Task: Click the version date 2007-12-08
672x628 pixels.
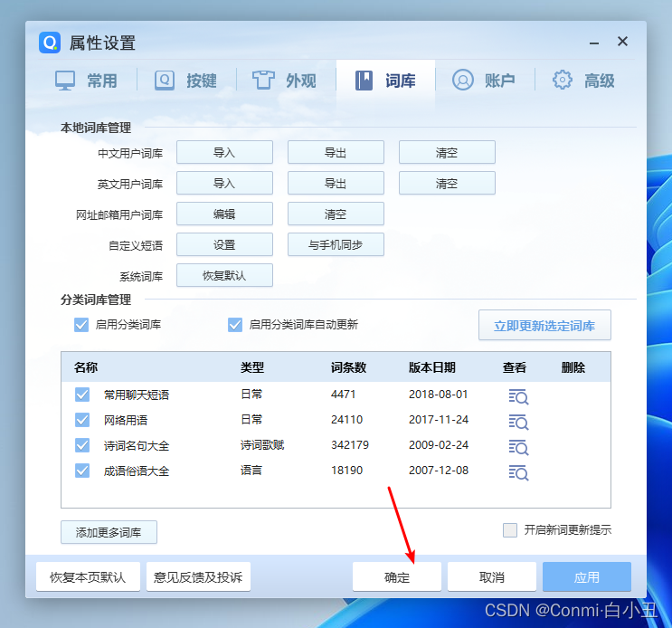Action: pyautogui.click(x=439, y=471)
